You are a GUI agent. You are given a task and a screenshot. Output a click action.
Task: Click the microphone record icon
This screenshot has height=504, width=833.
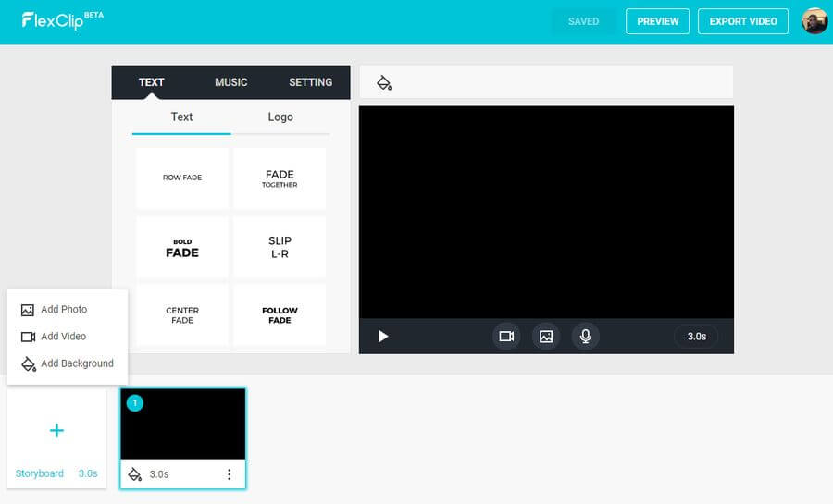585,337
